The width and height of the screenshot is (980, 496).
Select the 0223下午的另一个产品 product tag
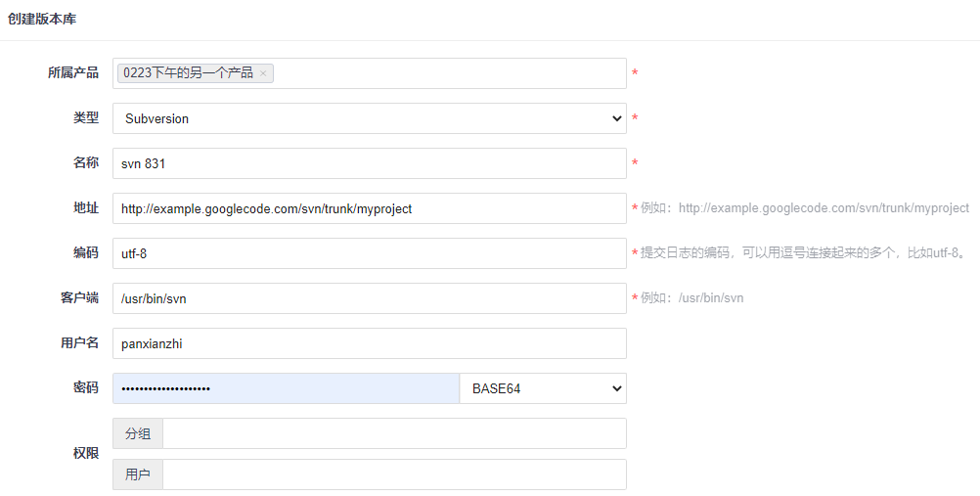[x=188, y=73]
